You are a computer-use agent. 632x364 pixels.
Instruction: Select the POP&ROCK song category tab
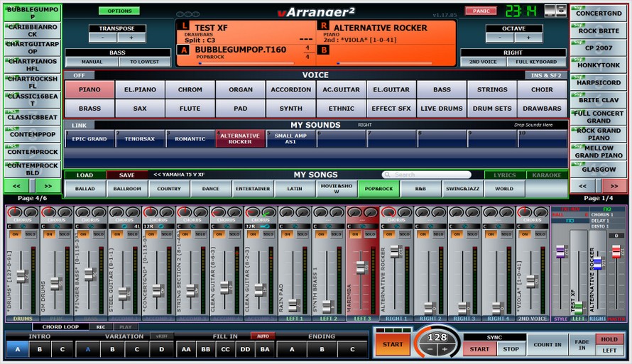378,189
